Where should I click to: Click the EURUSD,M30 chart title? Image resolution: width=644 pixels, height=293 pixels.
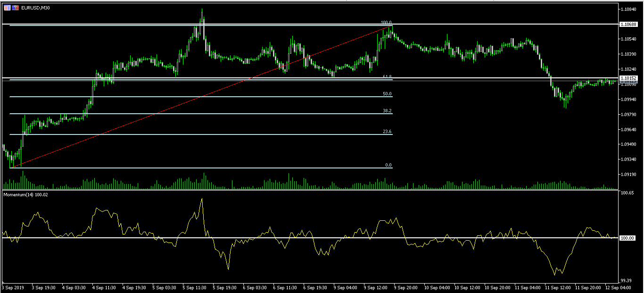(x=35, y=8)
